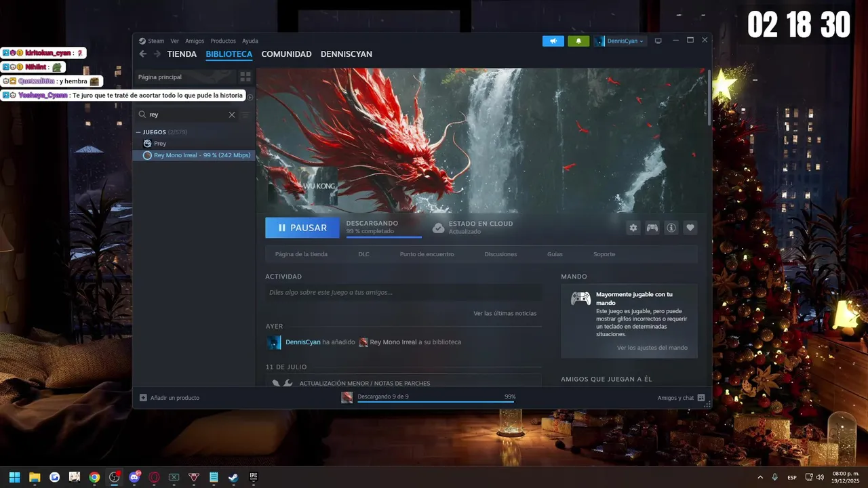
Task: Click the download progress bar at bottom
Action: (x=436, y=401)
